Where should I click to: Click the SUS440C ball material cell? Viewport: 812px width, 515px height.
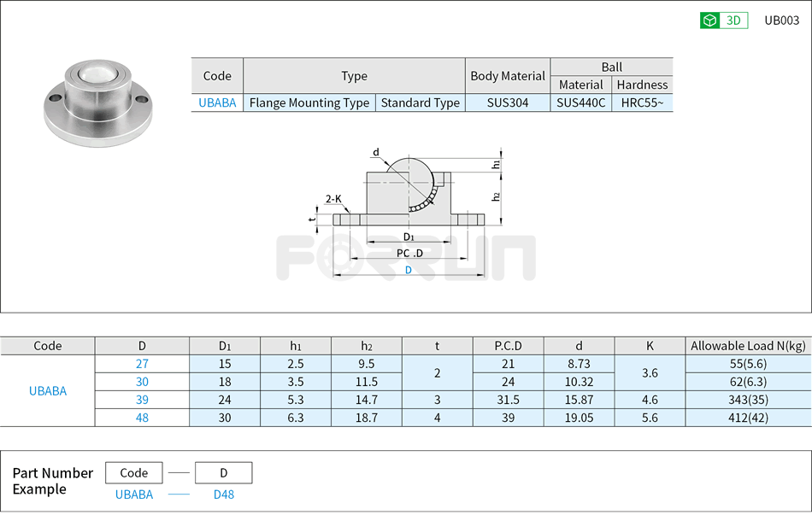point(580,102)
